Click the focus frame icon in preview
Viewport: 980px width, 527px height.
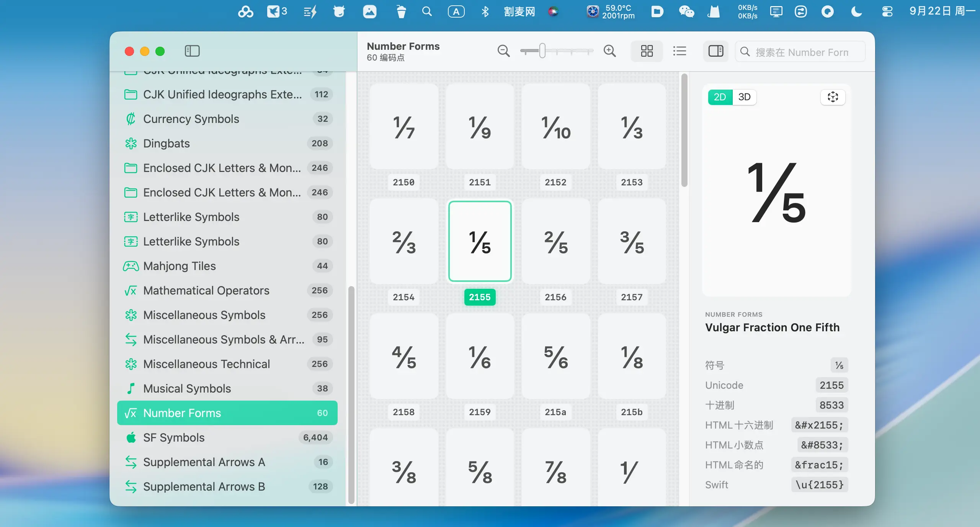[x=833, y=97]
